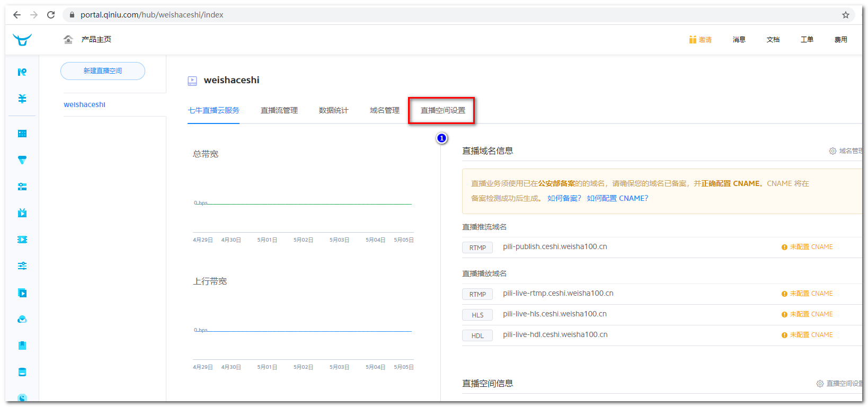The image size is (868, 407).
Task: Click the HDL protocol tag
Action: [x=477, y=335]
